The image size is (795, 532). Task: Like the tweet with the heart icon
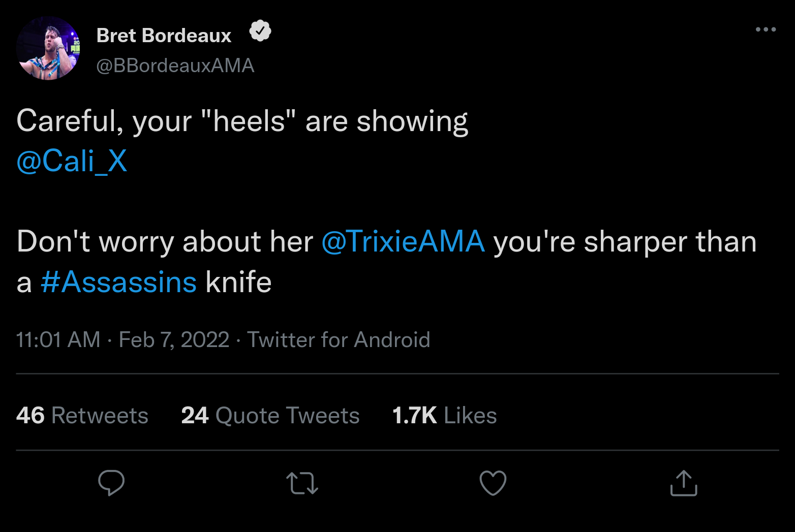click(x=493, y=483)
